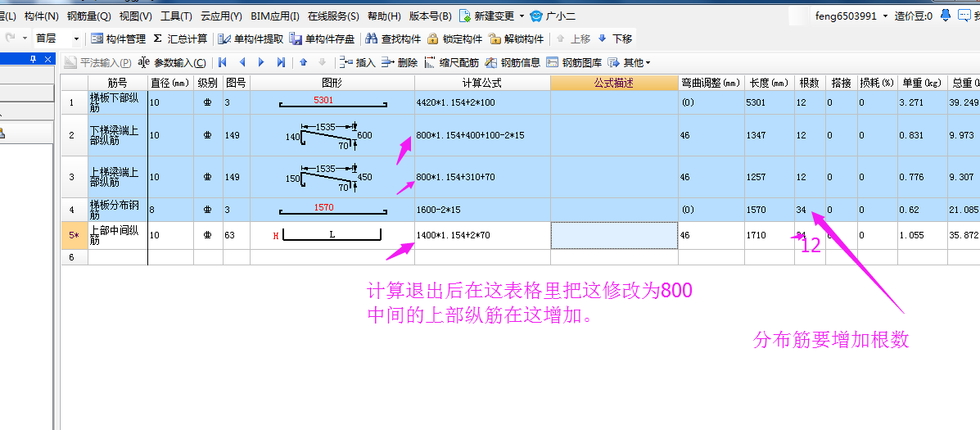This screenshot has height=430, width=980.
Task: Click the selected 公式描述 cell in row 5
Action: click(614, 236)
